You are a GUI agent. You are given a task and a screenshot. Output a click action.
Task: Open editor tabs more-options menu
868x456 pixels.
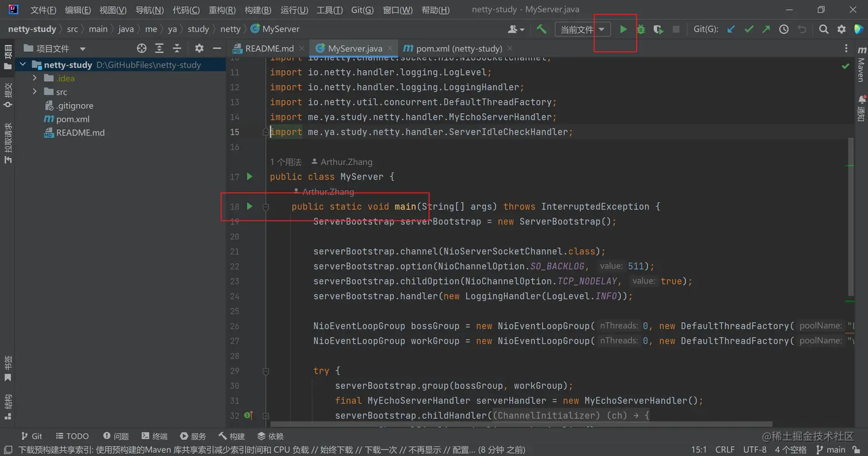[846, 49]
